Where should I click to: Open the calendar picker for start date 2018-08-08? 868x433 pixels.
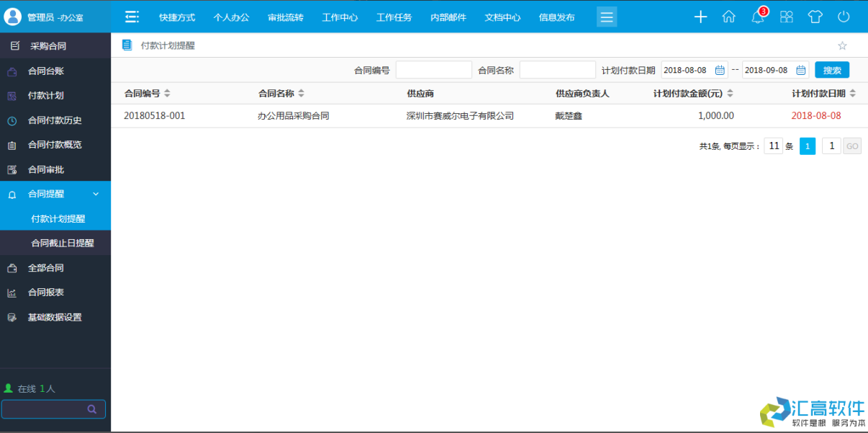click(x=719, y=70)
